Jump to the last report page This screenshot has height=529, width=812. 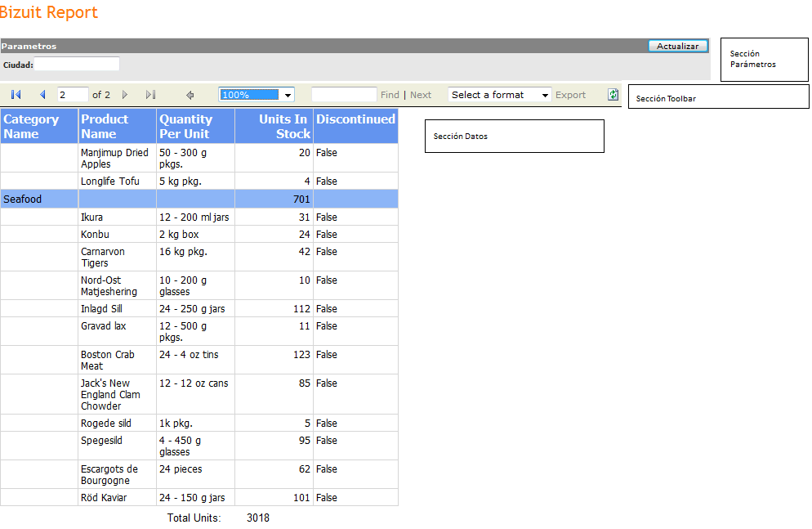click(150, 95)
